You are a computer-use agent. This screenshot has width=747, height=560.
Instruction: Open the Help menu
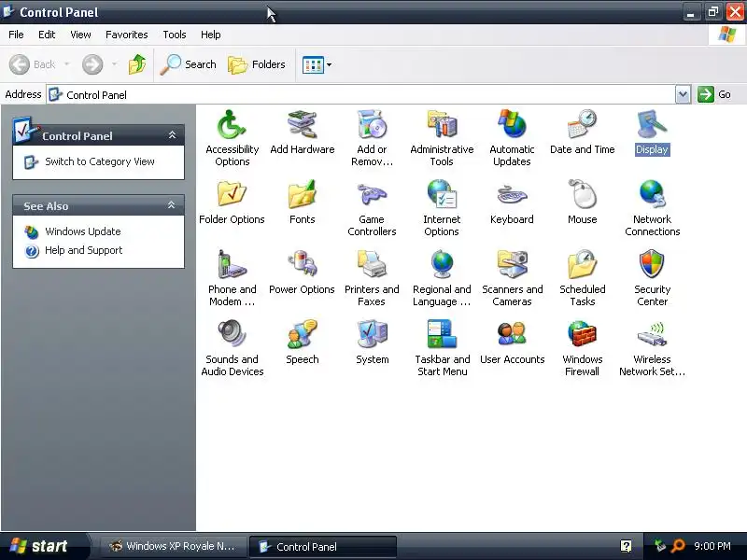[211, 35]
